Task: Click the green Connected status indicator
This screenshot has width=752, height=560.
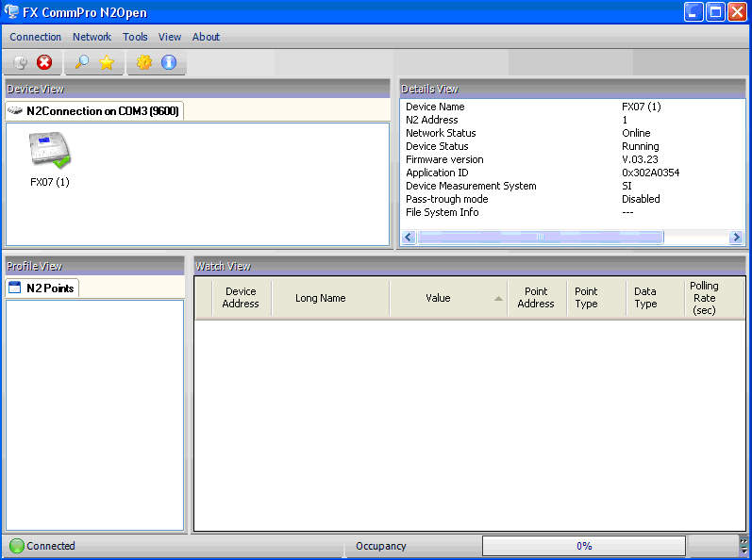Action: point(17,546)
